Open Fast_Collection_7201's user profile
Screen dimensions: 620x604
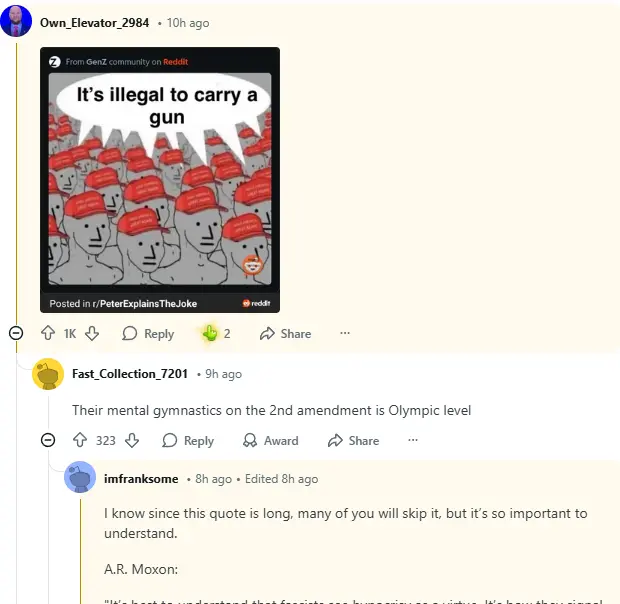tap(130, 374)
